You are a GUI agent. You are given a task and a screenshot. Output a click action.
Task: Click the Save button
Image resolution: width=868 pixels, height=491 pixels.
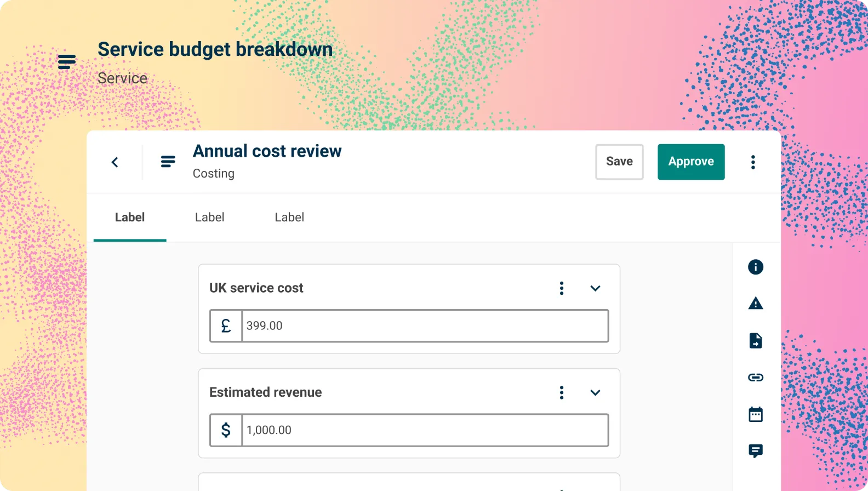click(x=619, y=162)
